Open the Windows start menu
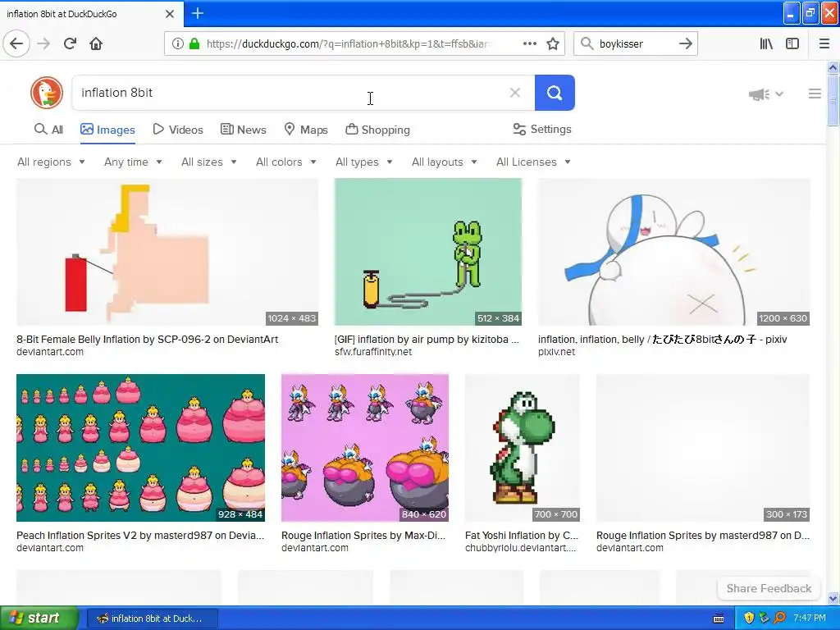840x630 pixels. [x=39, y=619]
